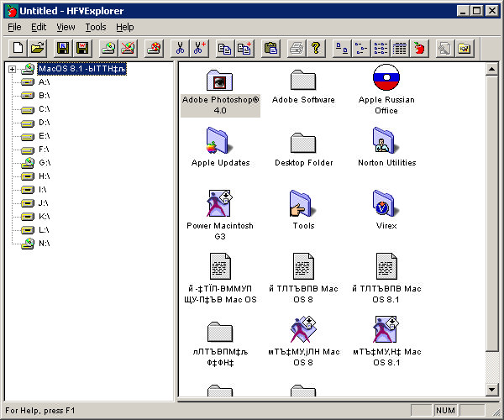Expand the MacOS 8.1 volume tree node
This screenshot has height=420, width=504.
(13, 69)
